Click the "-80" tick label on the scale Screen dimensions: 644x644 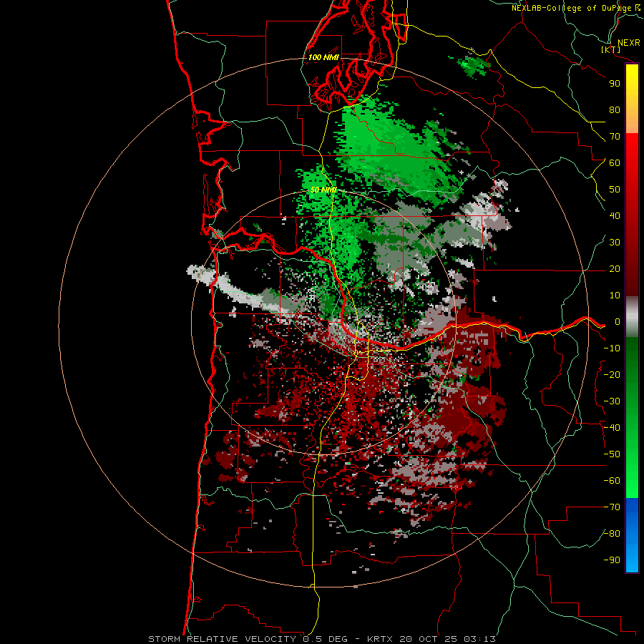click(x=612, y=534)
